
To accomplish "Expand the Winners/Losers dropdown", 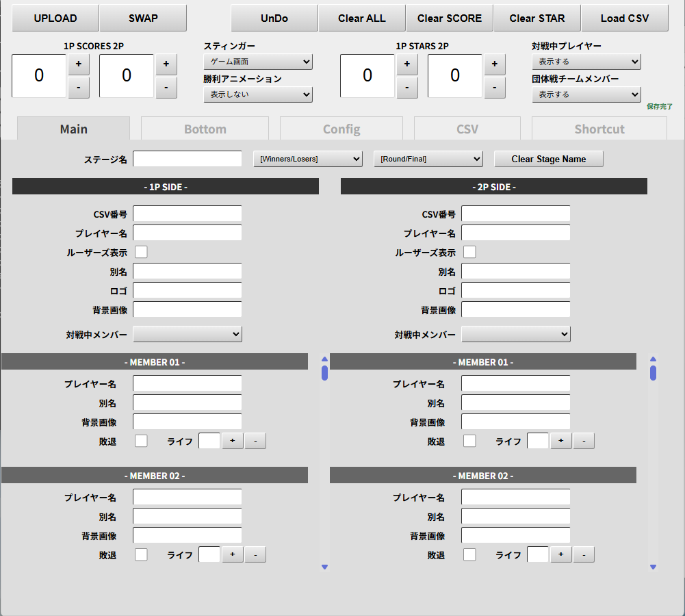I will (307, 159).
